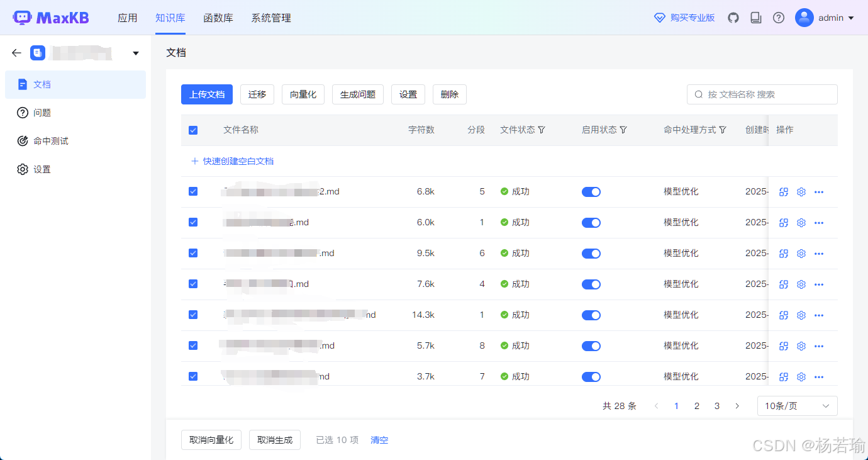This screenshot has width=868, height=460.
Task: Open the 知识库 top menu
Action: [x=170, y=18]
